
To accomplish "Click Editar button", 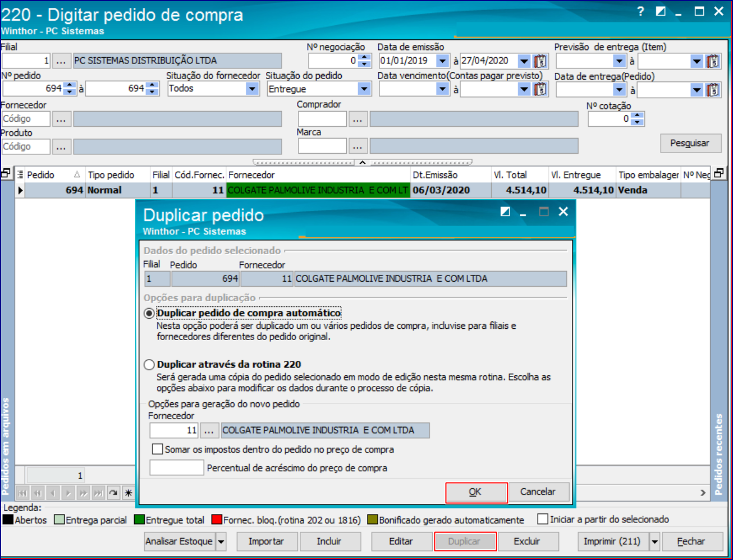I will tap(401, 541).
